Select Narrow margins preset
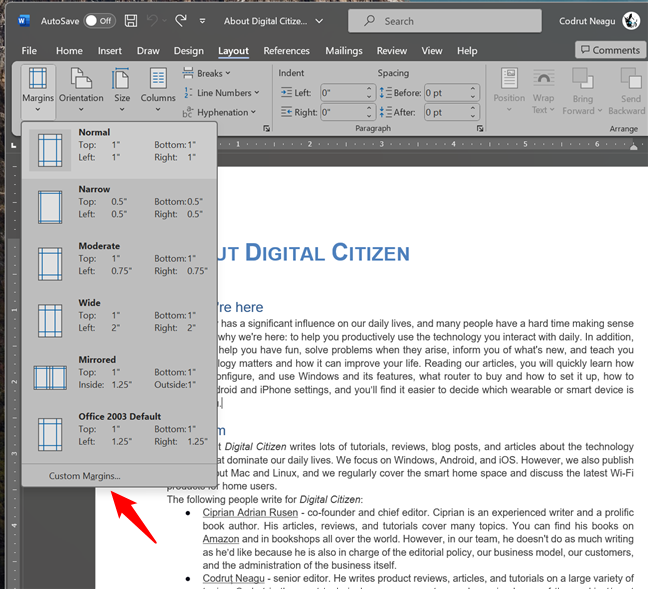Image resolution: width=648 pixels, height=589 pixels. (x=119, y=207)
